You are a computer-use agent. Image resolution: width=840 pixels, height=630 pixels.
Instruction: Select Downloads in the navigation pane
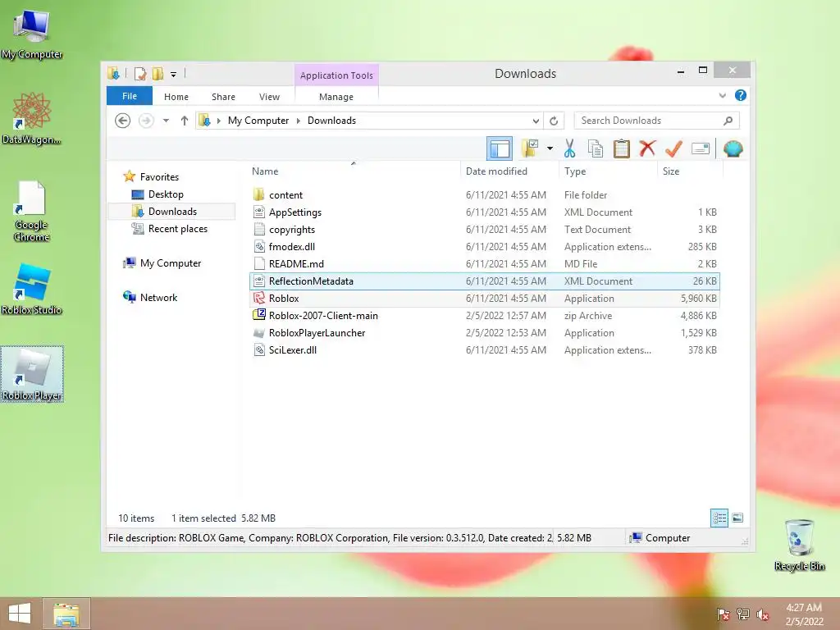[x=172, y=212]
